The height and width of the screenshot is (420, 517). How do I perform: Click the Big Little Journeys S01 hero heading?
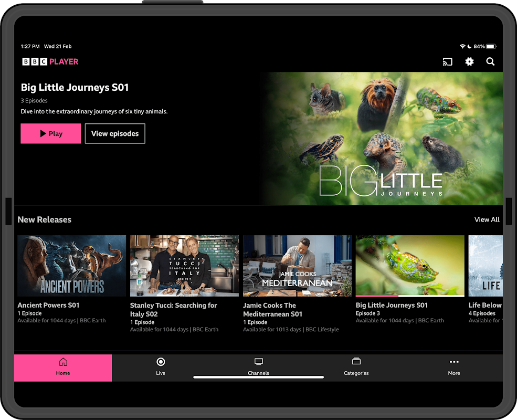pyautogui.click(x=75, y=87)
